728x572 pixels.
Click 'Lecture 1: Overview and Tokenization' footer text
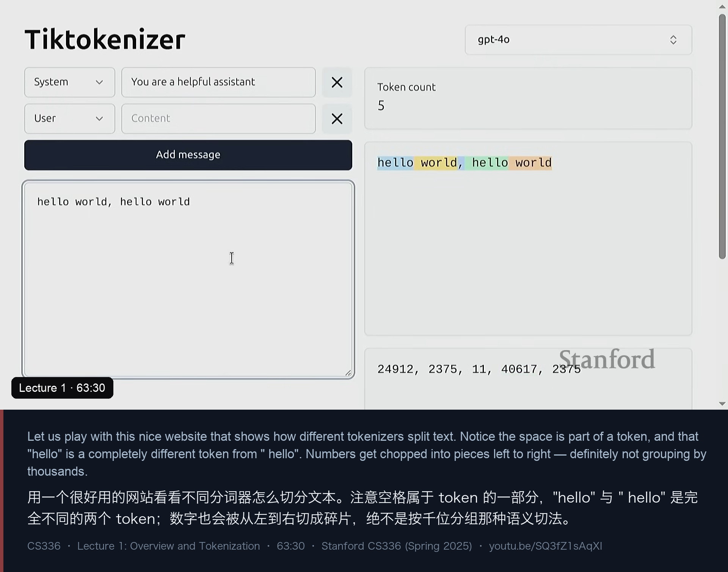pyautogui.click(x=169, y=546)
